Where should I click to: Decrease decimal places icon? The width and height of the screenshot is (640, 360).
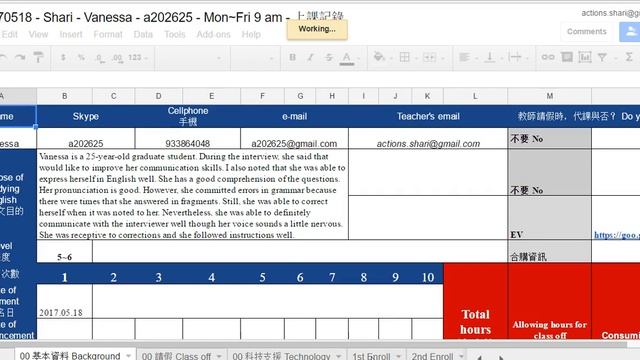pos(99,58)
